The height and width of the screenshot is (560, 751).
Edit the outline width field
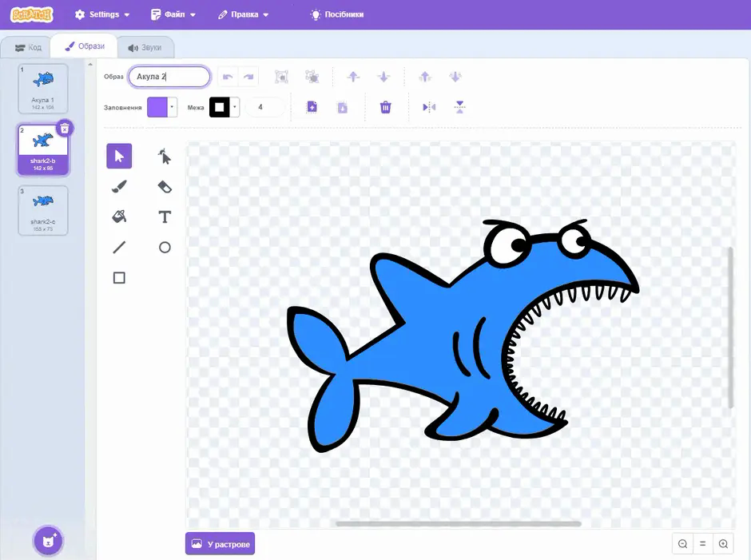(x=265, y=107)
